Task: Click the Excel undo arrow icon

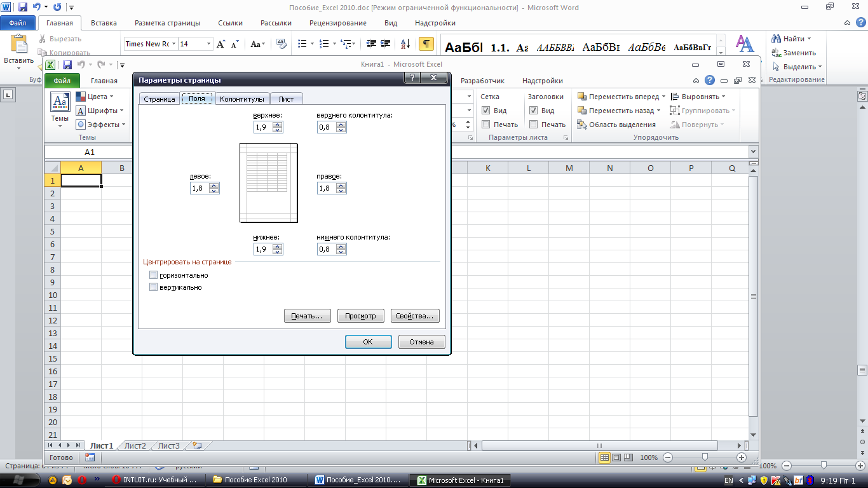Action: pos(81,64)
